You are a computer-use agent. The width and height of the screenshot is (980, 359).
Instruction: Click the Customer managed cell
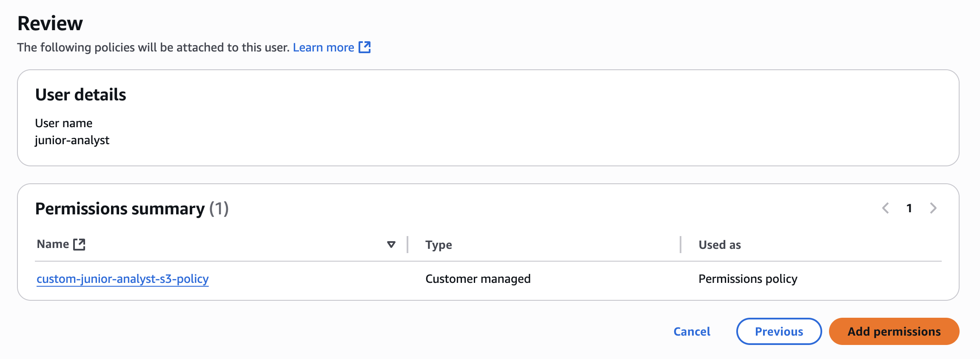coord(478,279)
